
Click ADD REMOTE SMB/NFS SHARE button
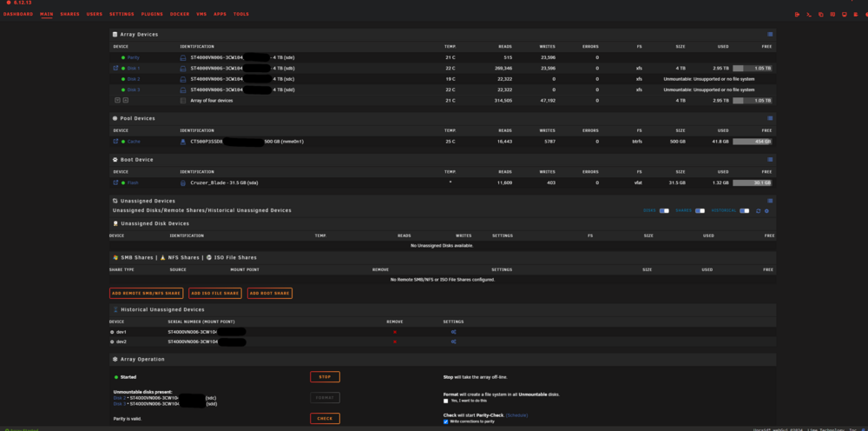(146, 293)
